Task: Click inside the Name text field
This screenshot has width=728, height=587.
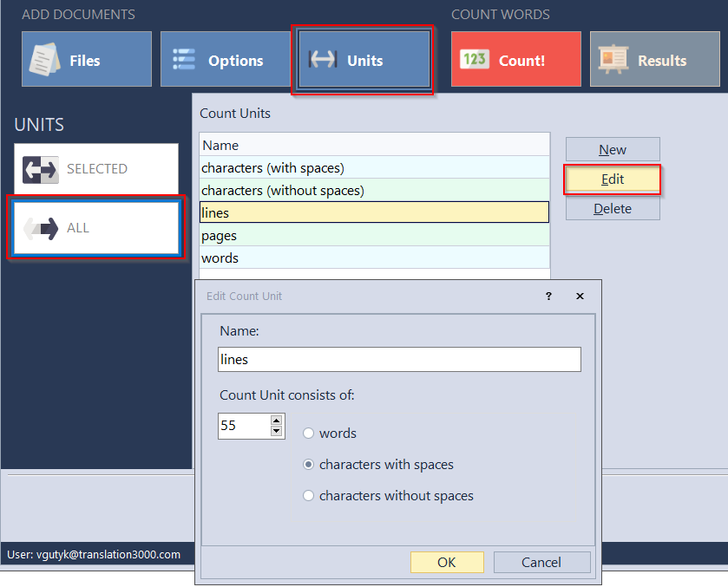Action: pos(399,359)
